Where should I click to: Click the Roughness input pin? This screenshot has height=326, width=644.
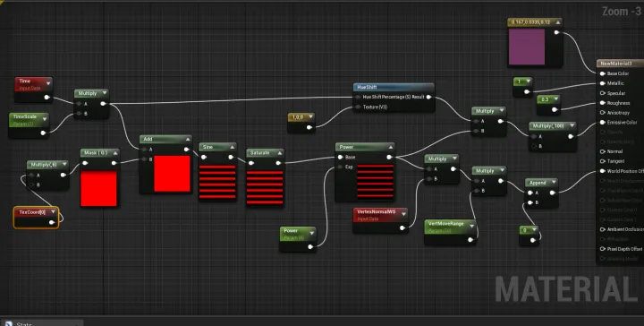click(x=603, y=103)
